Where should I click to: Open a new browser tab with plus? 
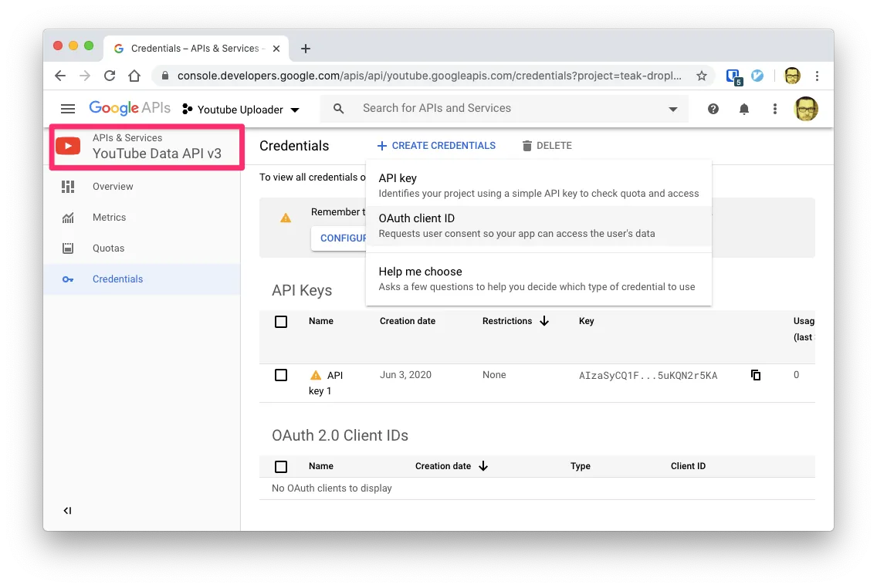point(306,49)
